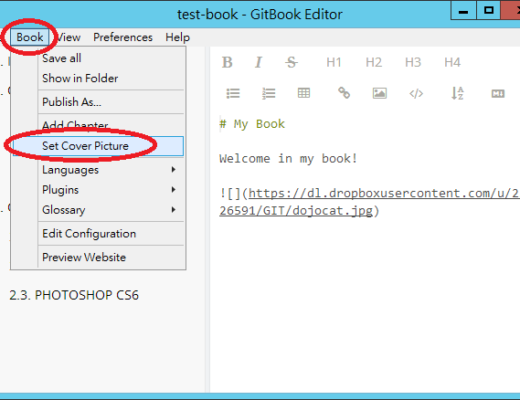The width and height of the screenshot is (520, 400).
Task: Insert an image using the picture icon
Action: point(380,93)
